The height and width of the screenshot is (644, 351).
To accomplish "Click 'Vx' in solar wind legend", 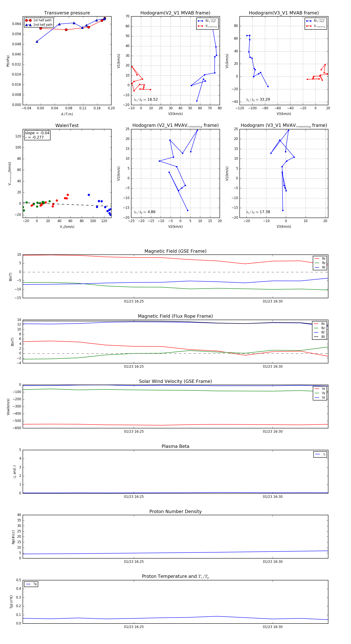I will click(x=320, y=389).
